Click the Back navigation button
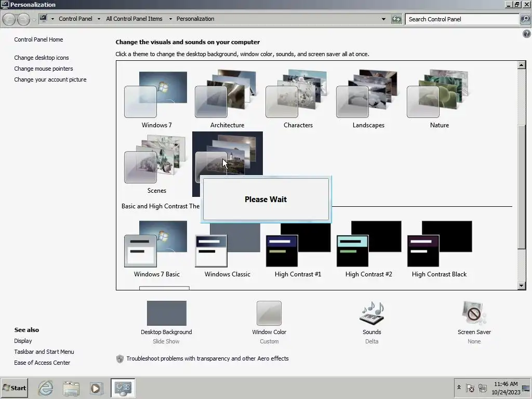 point(9,19)
